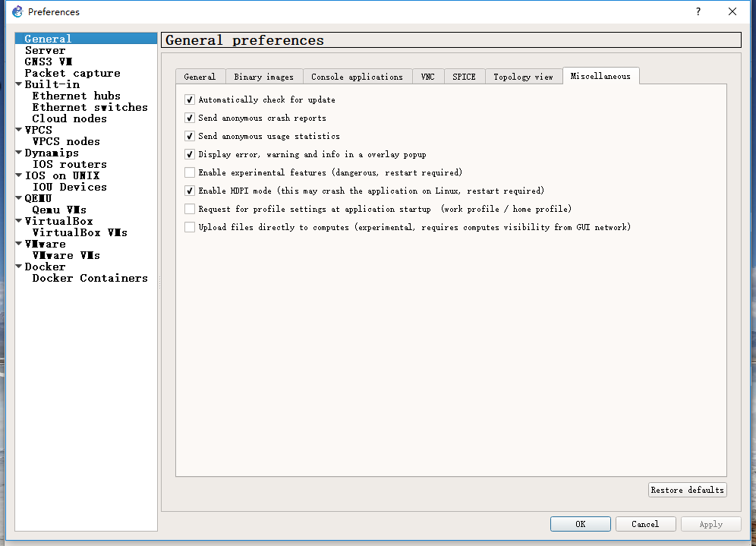Collapse the QEMU tree section

pos(19,198)
